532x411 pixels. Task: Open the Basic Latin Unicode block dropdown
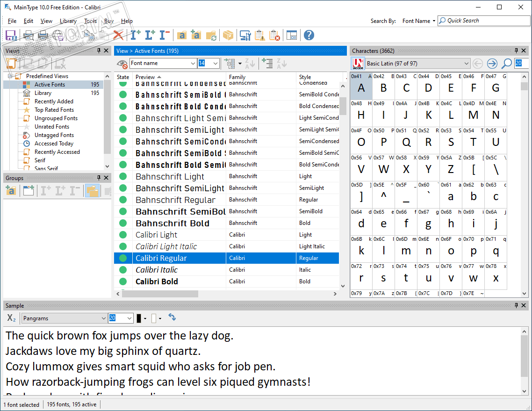[466, 64]
